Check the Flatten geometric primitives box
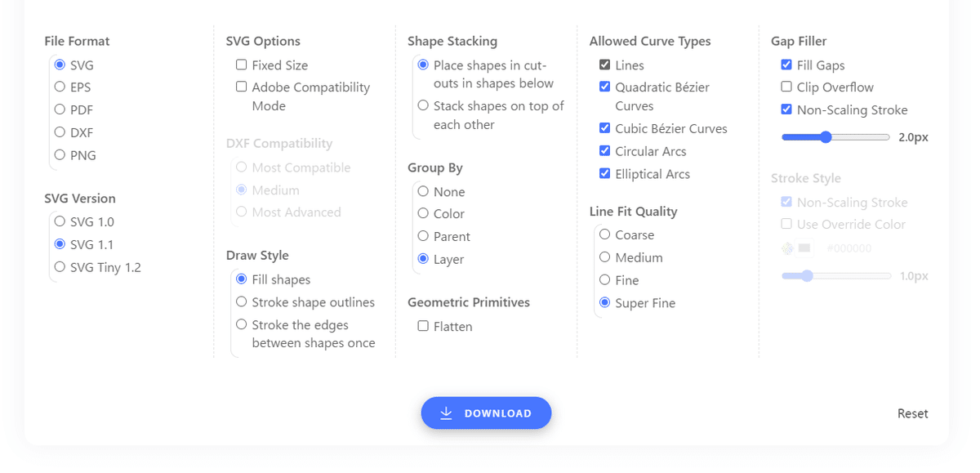Screen dimensions: 980x473 (x=423, y=327)
